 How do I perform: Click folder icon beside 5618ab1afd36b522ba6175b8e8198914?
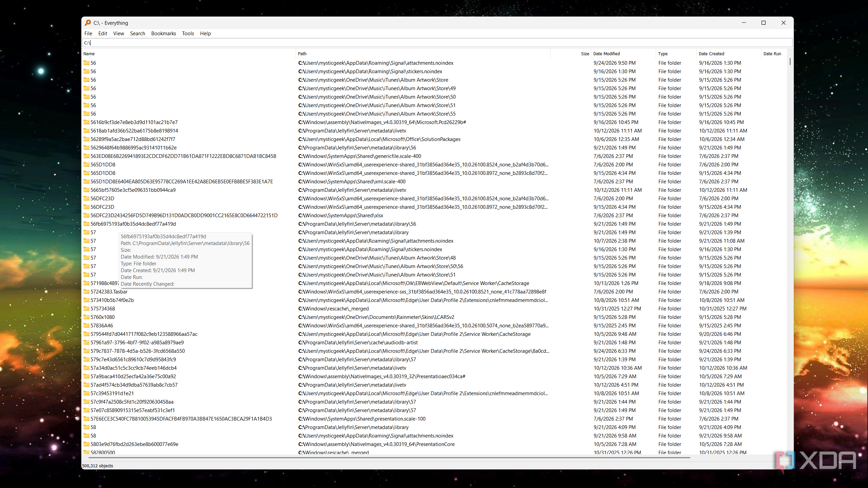point(86,130)
